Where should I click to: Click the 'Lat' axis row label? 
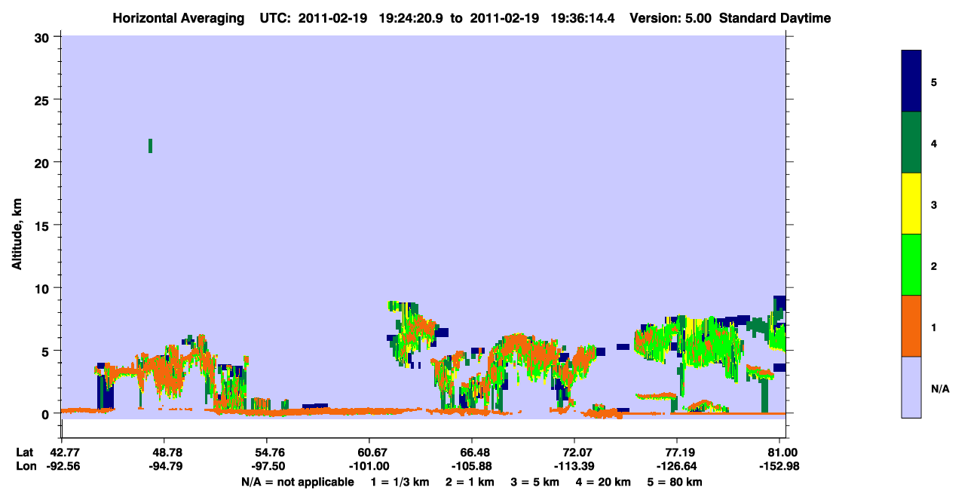(x=24, y=452)
